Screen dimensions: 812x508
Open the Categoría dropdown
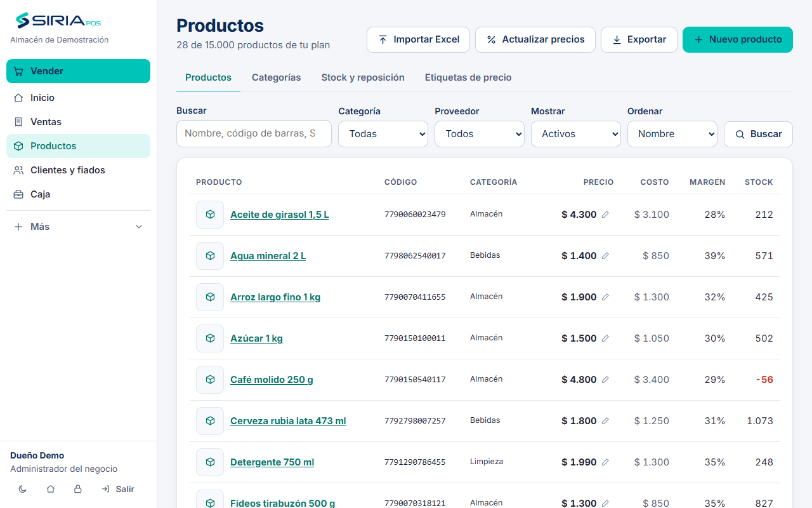click(383, 134)
